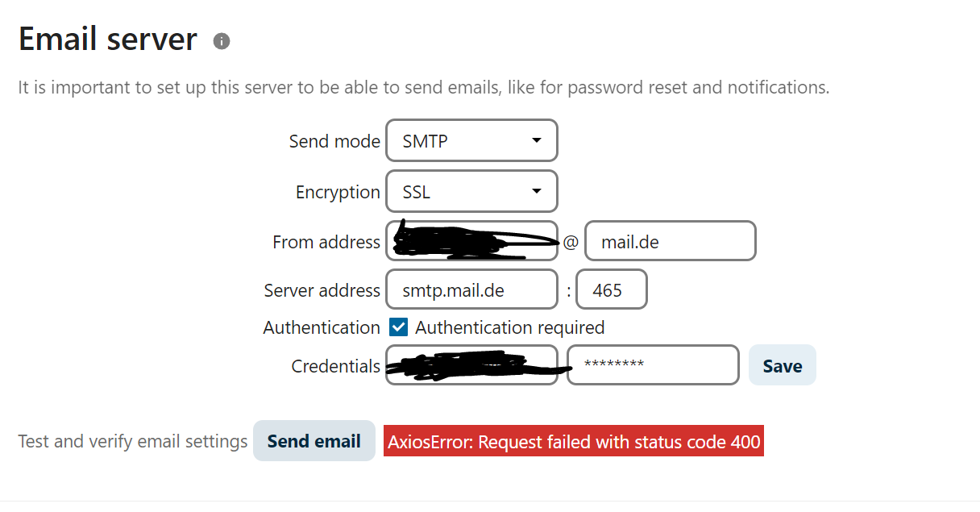Image resolution: width=980 pixels, height=512 pixels.
Task: Click the Server address label
Action: tap(322, 290)
